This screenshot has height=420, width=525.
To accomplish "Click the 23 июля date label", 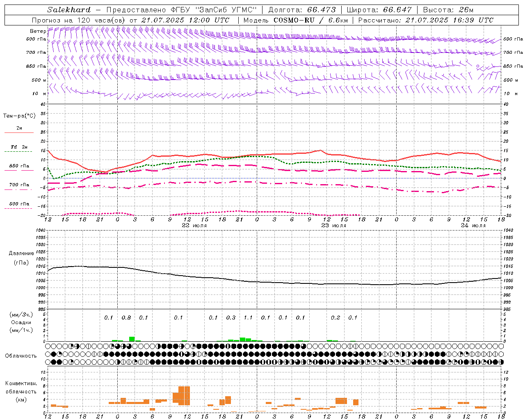I will pos(333,226).
